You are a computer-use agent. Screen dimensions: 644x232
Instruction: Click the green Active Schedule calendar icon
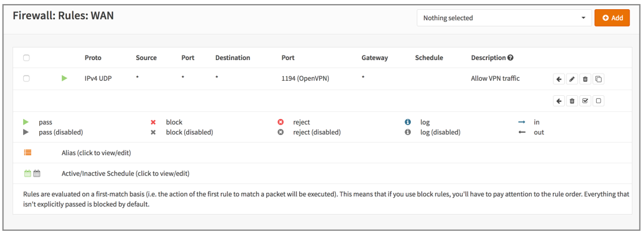coord(27,173)
